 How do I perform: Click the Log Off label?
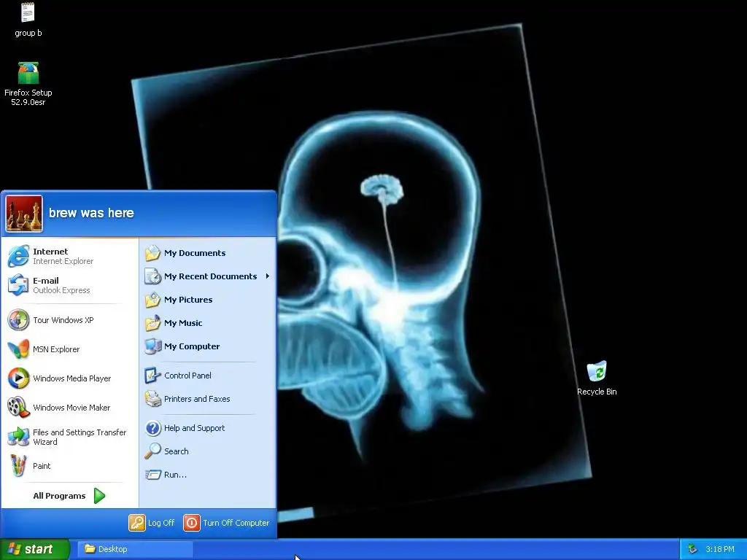point(161,523)
